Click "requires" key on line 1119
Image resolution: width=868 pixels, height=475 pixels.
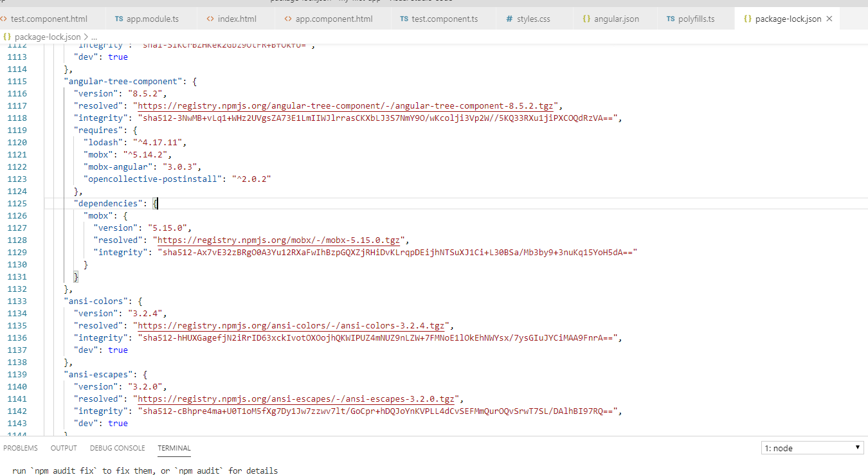click(98, 130)
